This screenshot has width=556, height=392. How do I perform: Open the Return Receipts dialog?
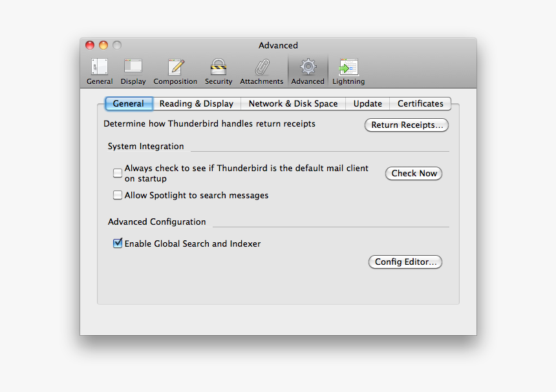click(x=406, y=125)
